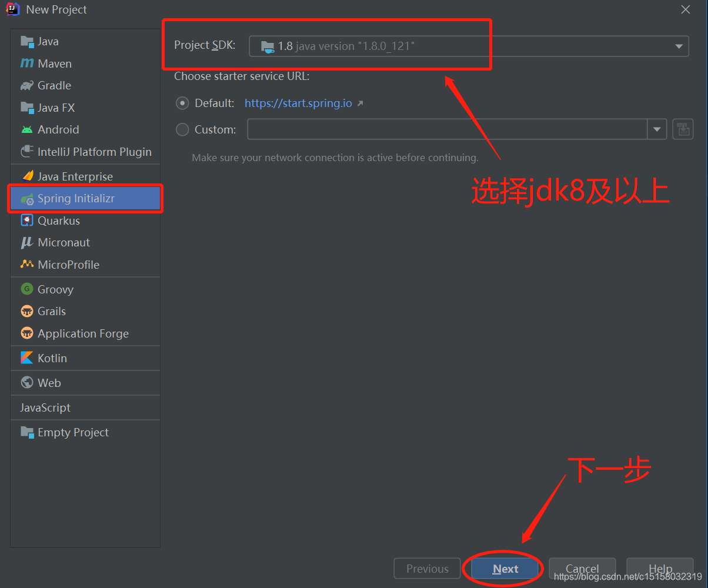The height and width of the screenshot is (588, 708).
Task: Click the 'Java FX' list label
Action: (56, 108)
